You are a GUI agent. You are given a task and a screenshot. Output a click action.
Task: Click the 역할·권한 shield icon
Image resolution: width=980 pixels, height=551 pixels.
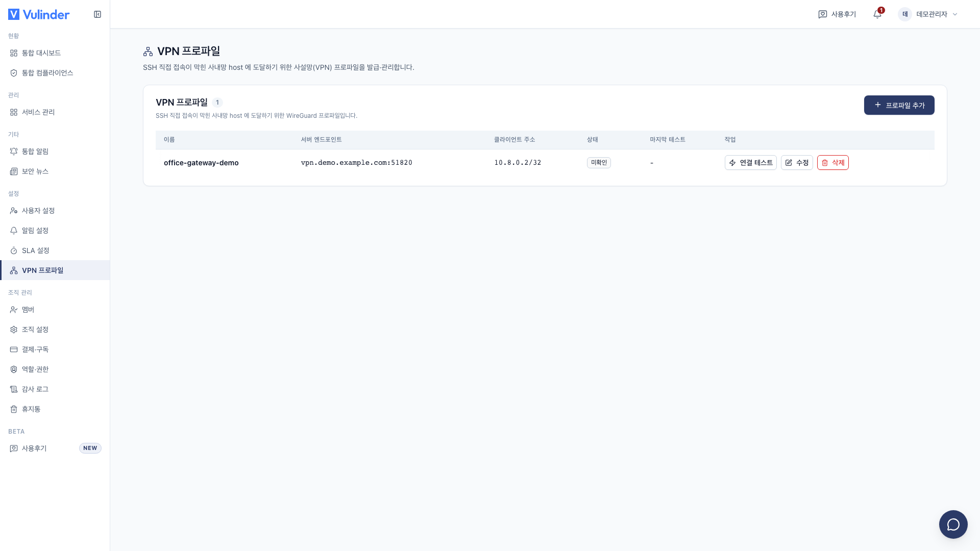14,369
